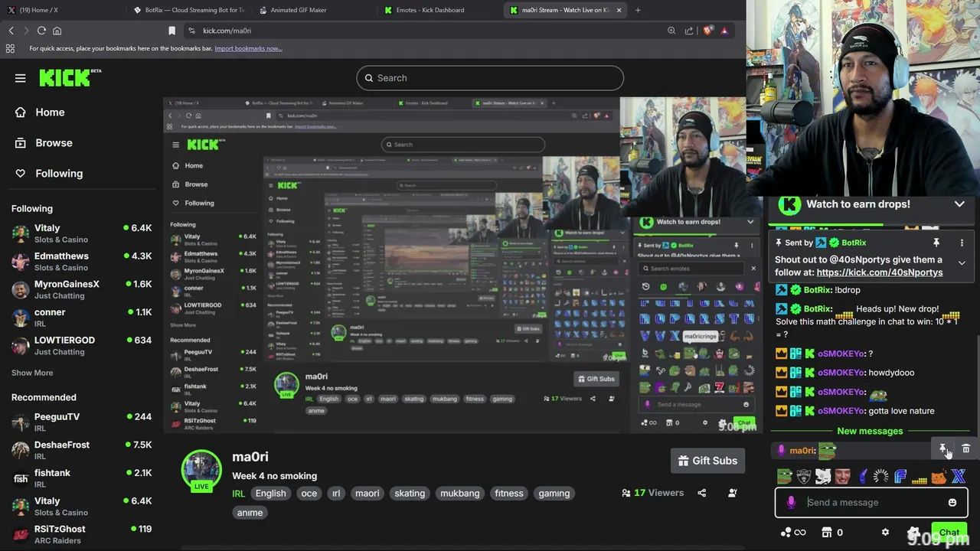Click the Gift Subs button

pyautogui.click(x=708, y=461)
